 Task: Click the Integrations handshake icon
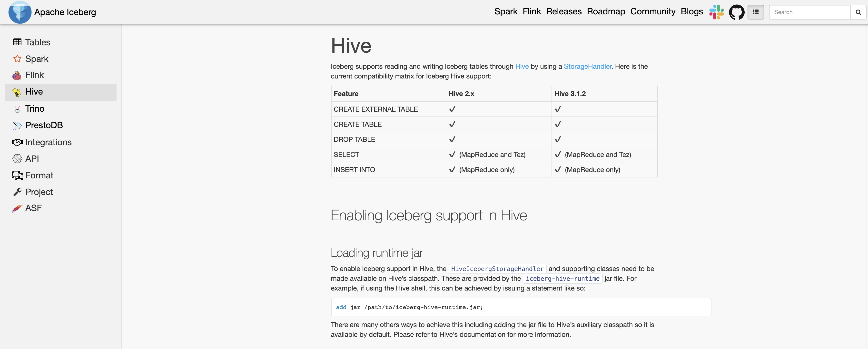(x=17, y=142)
